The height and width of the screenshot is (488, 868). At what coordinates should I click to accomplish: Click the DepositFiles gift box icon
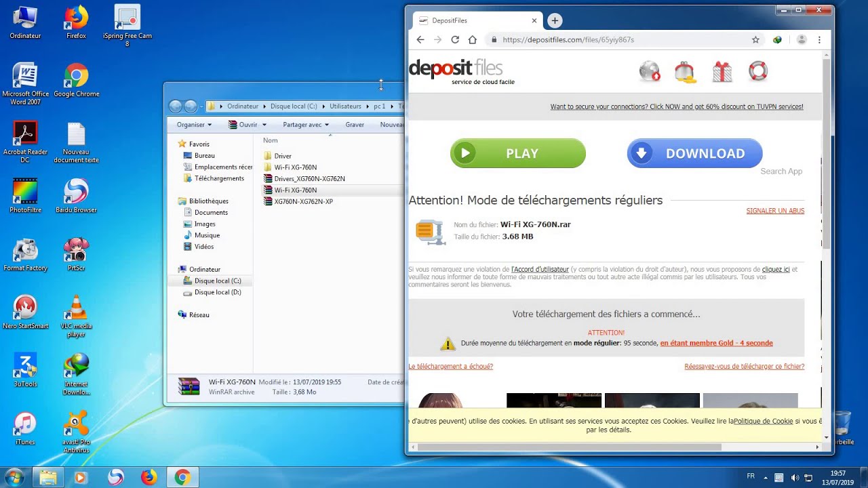(x=722, y=71)
